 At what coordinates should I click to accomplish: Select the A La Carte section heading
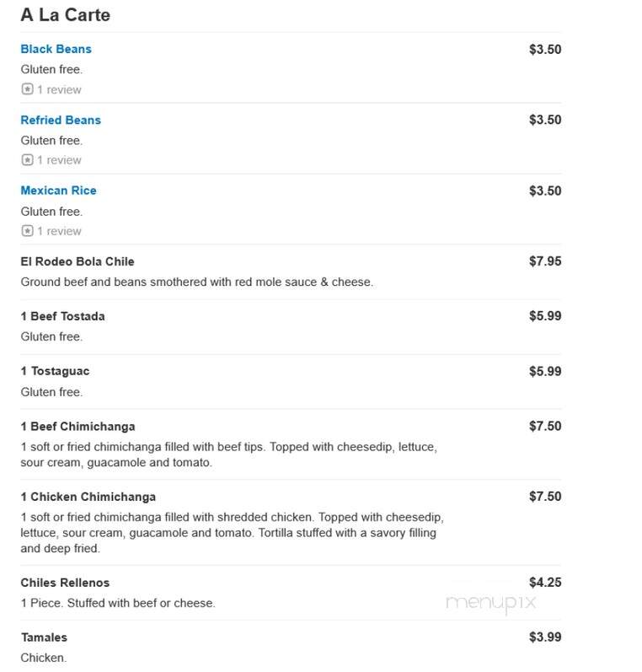[66, 15]
